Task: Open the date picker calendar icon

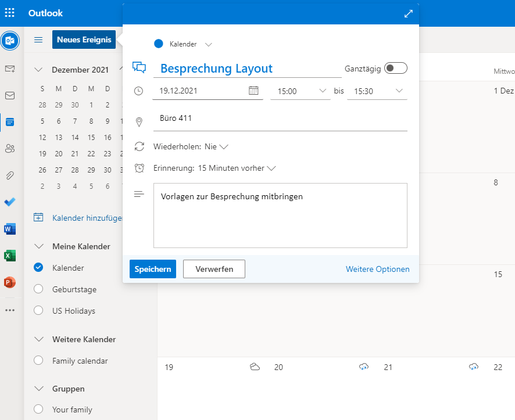Action: tap(253, 90)
